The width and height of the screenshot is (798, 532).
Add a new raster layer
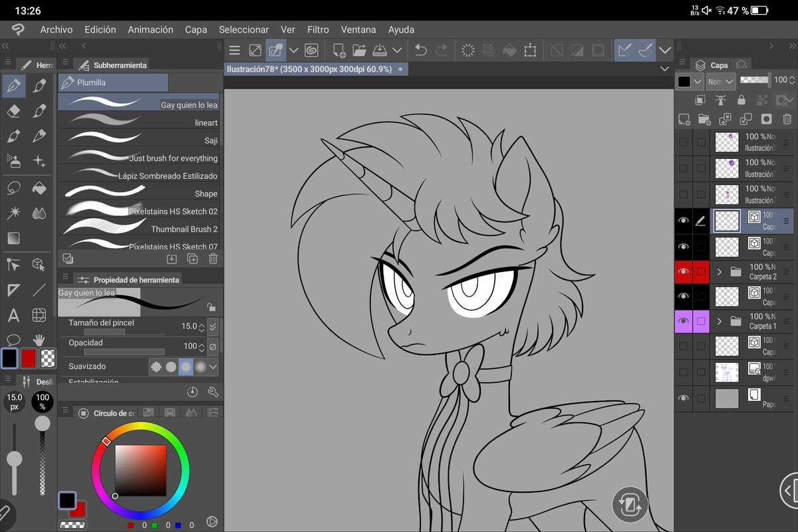[x=684, y=119]
